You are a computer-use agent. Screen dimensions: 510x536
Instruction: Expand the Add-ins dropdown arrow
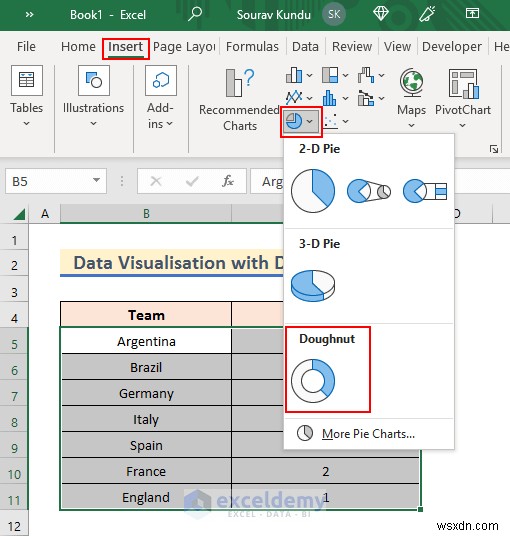170,124
